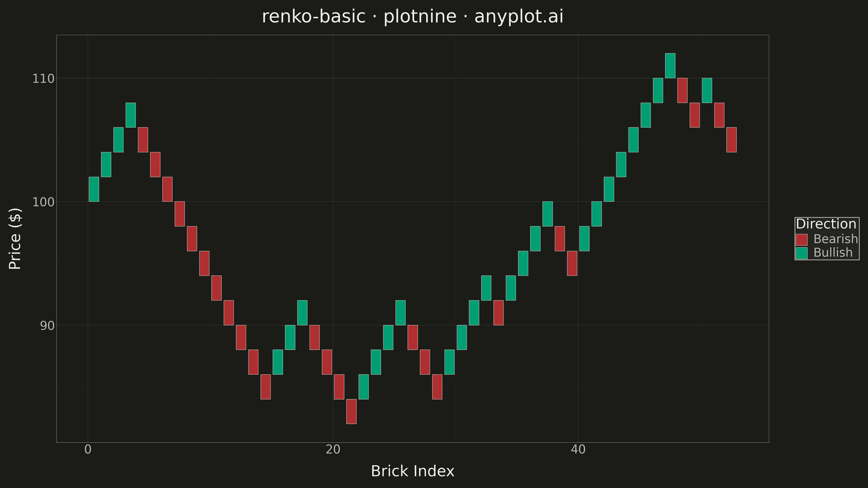Select the Bearish legend label
Image resolution: width=868 pixels, height=488 pixels.
point(836,239)
